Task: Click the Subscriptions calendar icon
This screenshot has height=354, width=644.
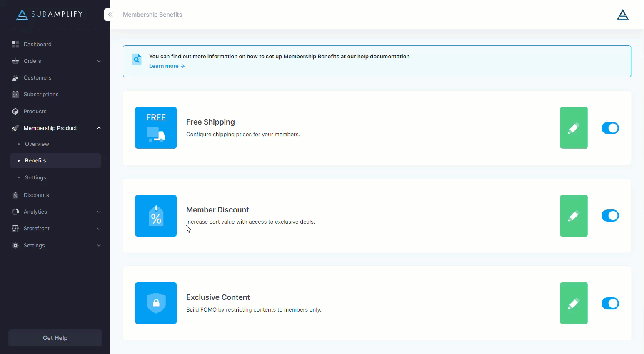Action: pos(15,95)
